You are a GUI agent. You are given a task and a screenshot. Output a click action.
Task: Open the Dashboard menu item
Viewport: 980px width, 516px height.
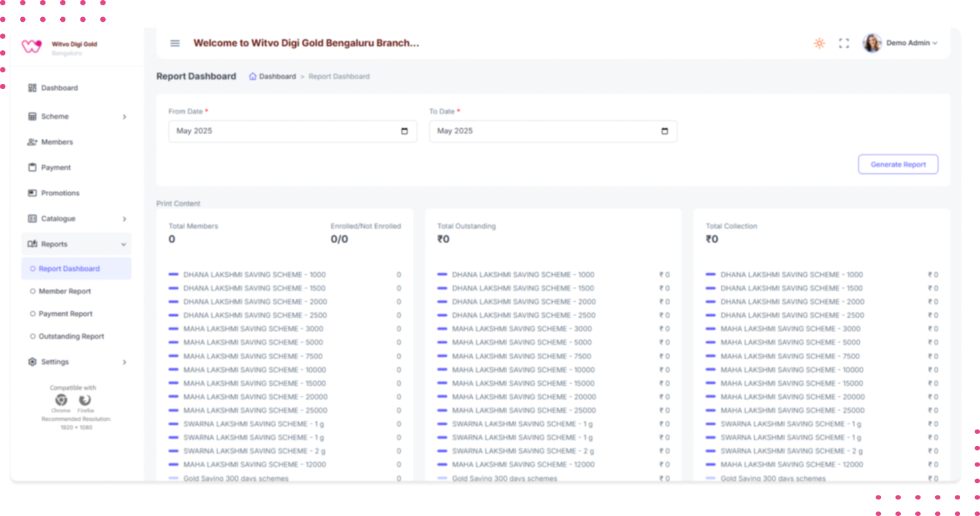pyautogui.click(x=76, y=88)
